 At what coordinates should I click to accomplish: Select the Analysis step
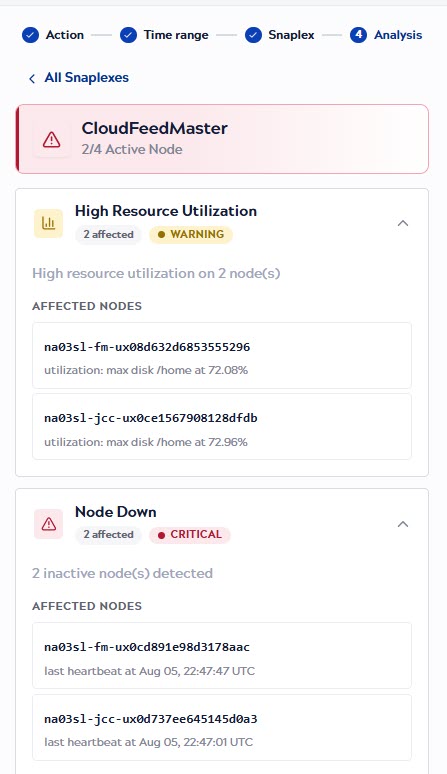pos(386,35)
